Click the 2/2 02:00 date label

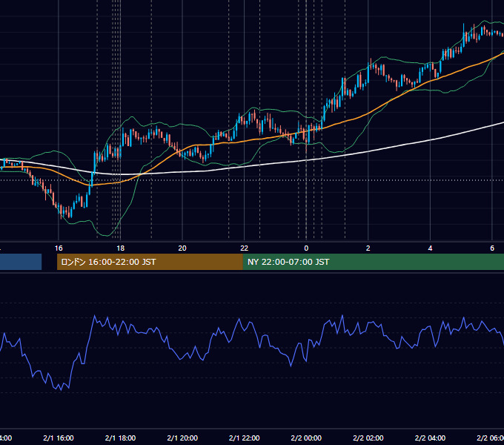pos(368,438)
